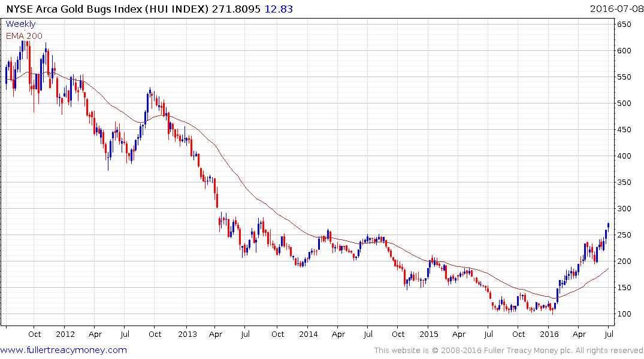Click the 'Jul' label between 2013 and 2014
The image size is (644, 359).
(245, 334)
